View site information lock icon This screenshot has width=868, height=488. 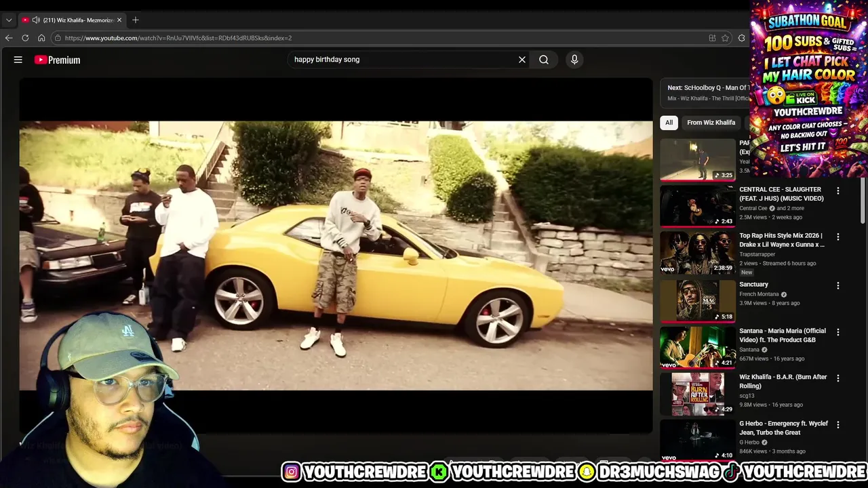pyautogui.click(x=58, y=38)
